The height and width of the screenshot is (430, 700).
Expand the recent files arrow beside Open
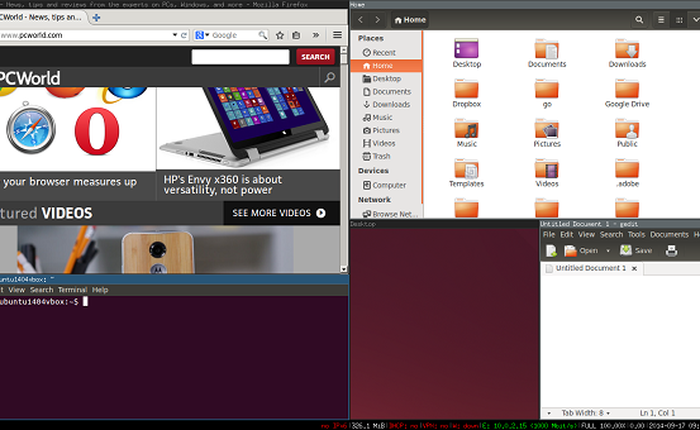(x=608, y=251)
